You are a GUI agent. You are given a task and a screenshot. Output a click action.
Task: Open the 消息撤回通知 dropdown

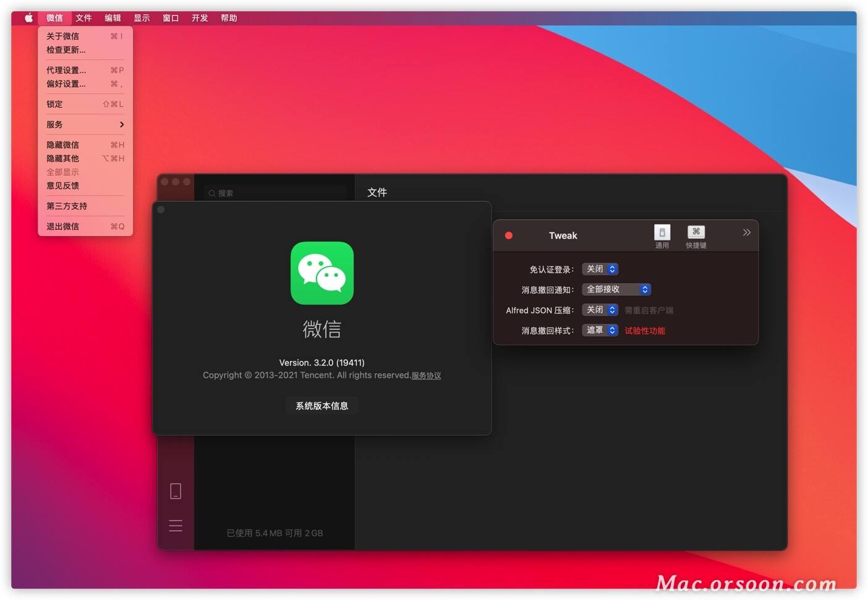[617, 289]
